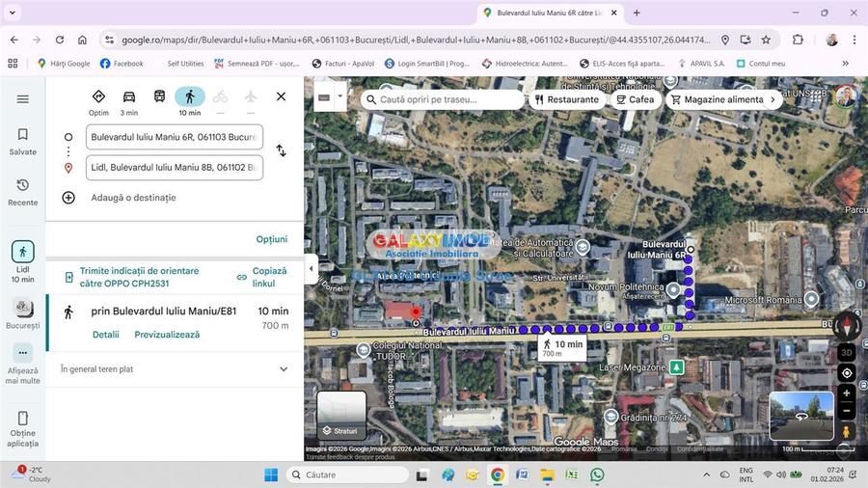Screen dimensions: 868x488
Task: Select the Optim best travel mode
Action: tap(98, 102)
